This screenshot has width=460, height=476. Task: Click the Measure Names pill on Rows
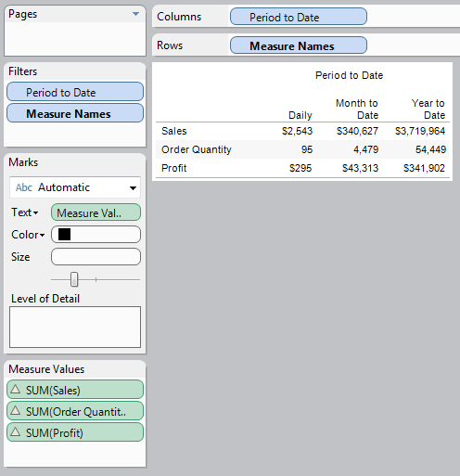(x=299, y=45)
